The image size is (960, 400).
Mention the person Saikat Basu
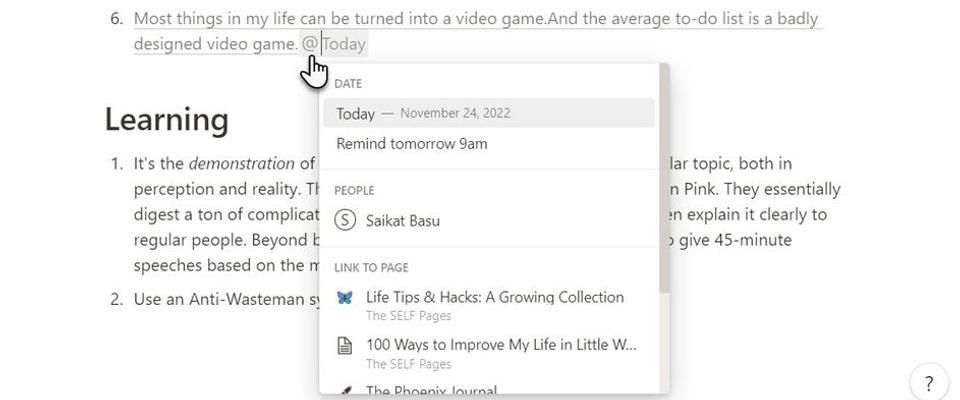(x=402, y=221)
